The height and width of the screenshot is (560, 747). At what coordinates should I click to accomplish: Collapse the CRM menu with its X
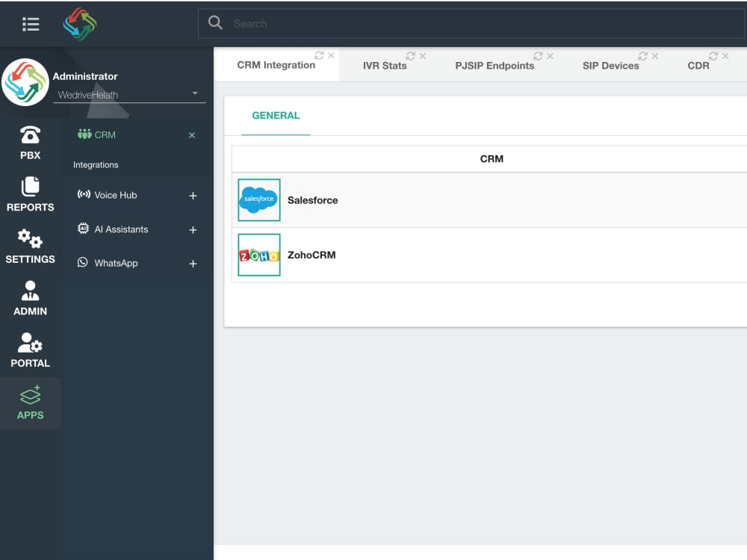(x=192, y=135)
